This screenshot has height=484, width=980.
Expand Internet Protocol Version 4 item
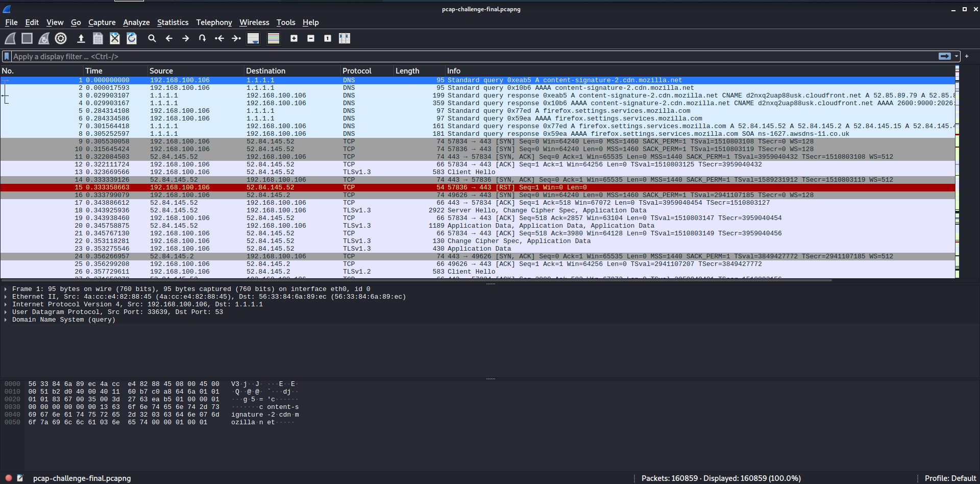pos(6,304)
